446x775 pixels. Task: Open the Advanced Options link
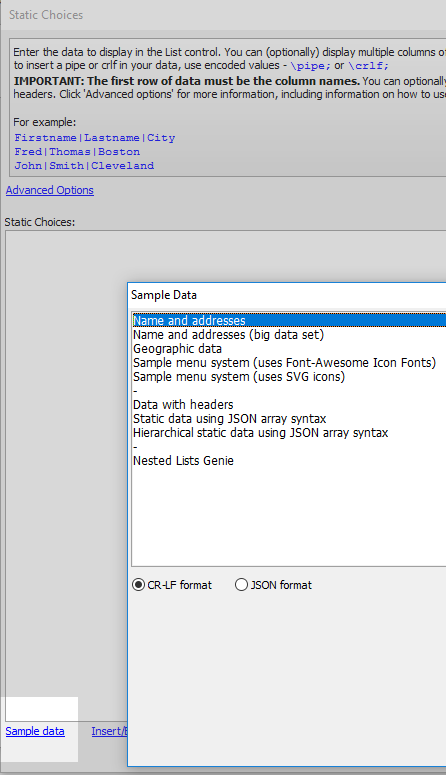49,190
